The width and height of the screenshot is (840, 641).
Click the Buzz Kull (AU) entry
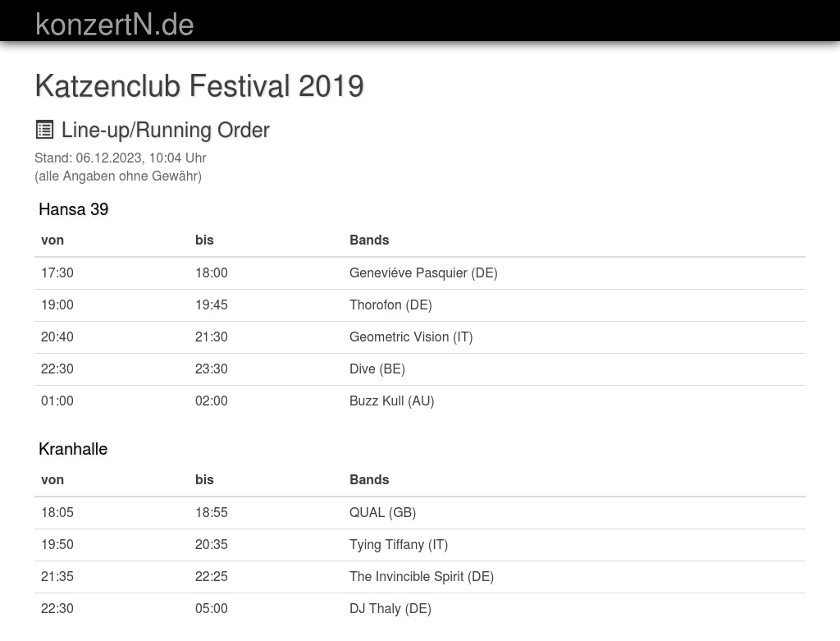click(x=391, y=401)
